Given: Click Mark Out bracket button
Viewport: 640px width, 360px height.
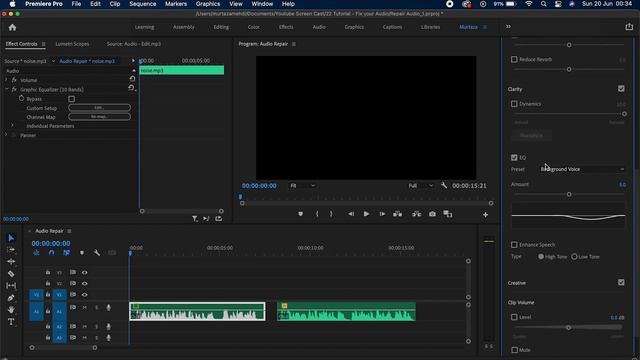Looking at the screenshot, I should pyautogui.click(x=331, y=214).
